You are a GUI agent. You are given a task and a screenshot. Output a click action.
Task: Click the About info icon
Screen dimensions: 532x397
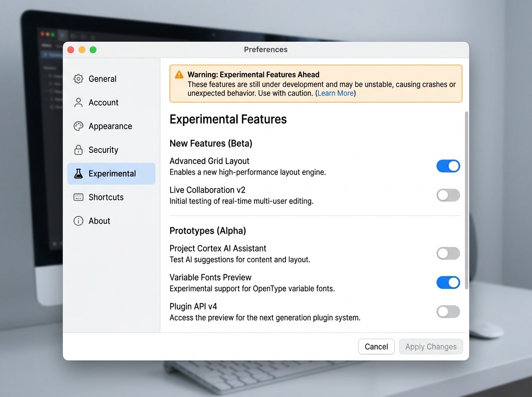point(78,221)
